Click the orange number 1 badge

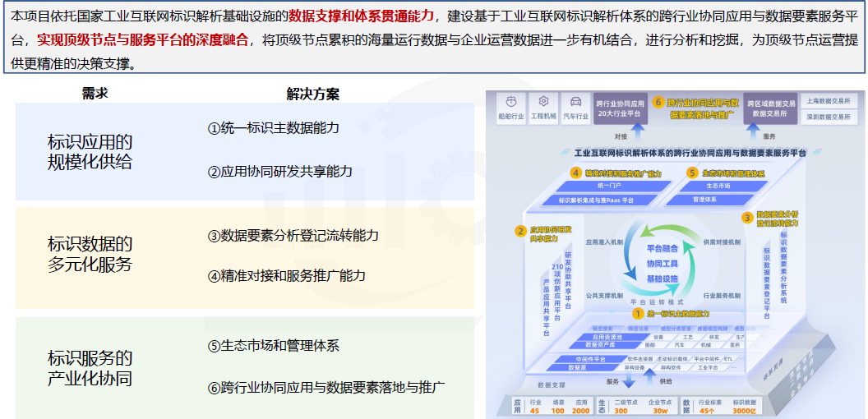636,313
